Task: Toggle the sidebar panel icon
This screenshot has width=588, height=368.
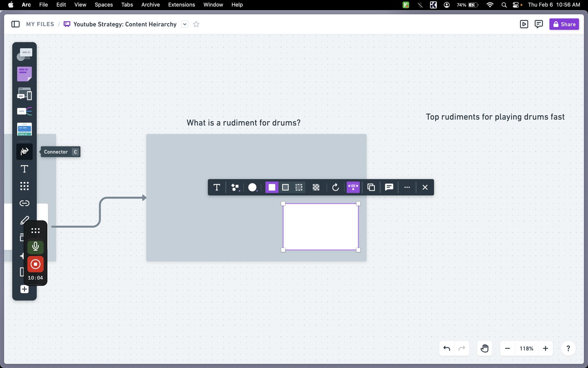Action: (15, 24)
